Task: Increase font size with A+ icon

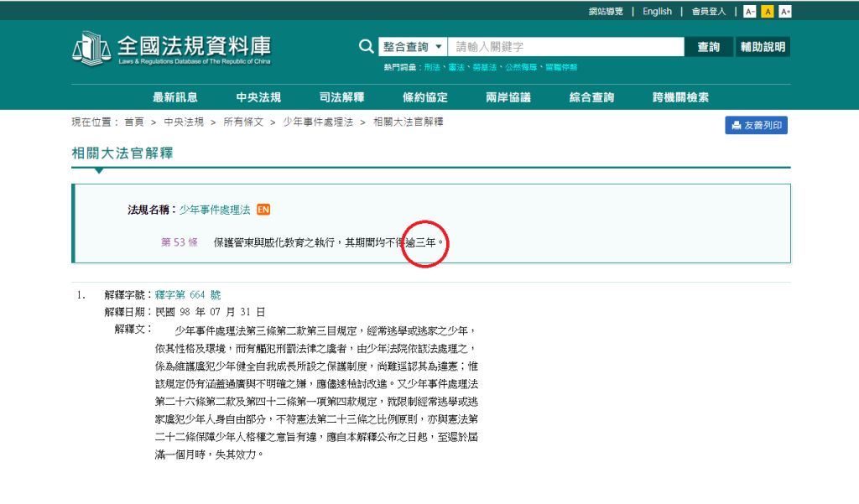Action: click(x=785, y=12)
